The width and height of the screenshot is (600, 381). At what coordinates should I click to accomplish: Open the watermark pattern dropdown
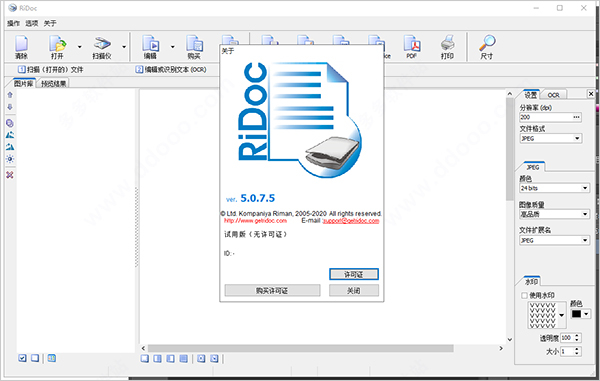coord(561,315)
